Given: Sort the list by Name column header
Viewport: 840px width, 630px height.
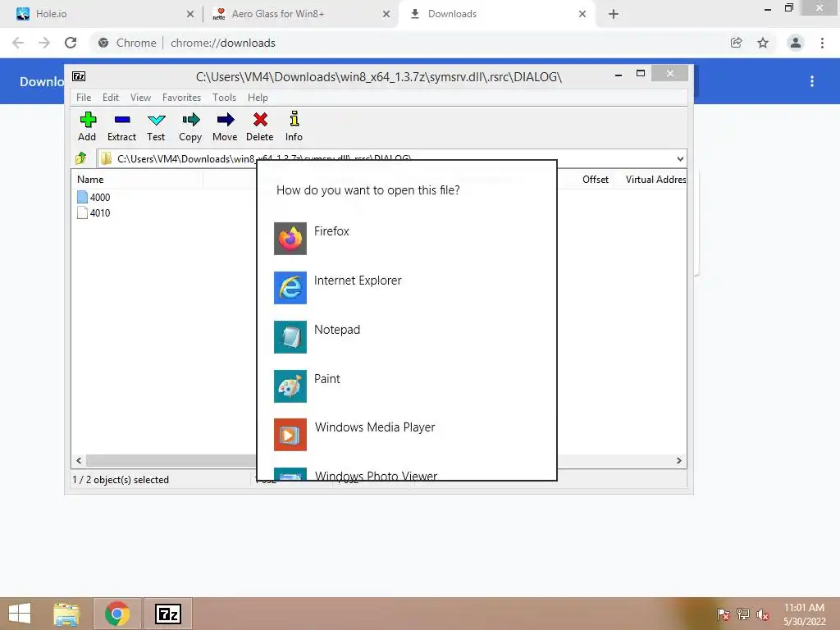Looking at the screenshot, I should [x=137, y=180].
